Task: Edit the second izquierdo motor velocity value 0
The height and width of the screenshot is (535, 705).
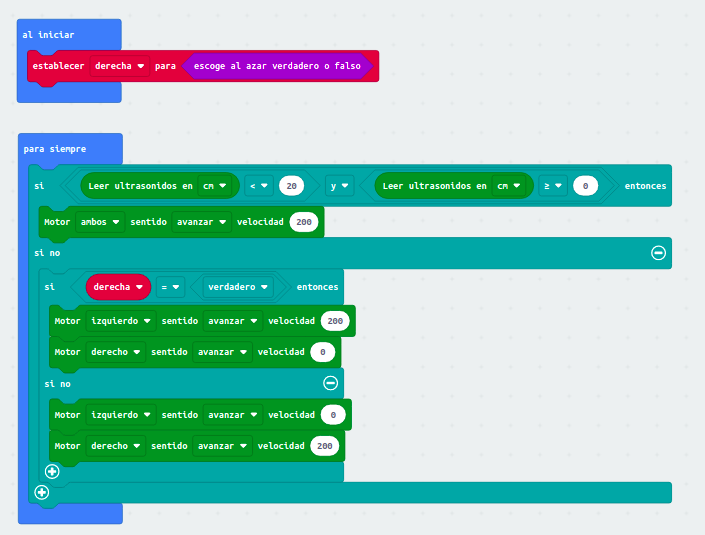Action: click(x=333, y=415)
